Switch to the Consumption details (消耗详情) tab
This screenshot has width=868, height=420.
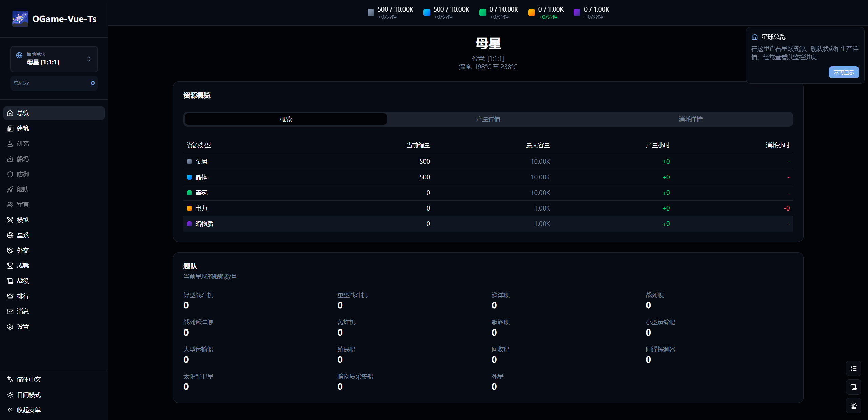[690, 119]
